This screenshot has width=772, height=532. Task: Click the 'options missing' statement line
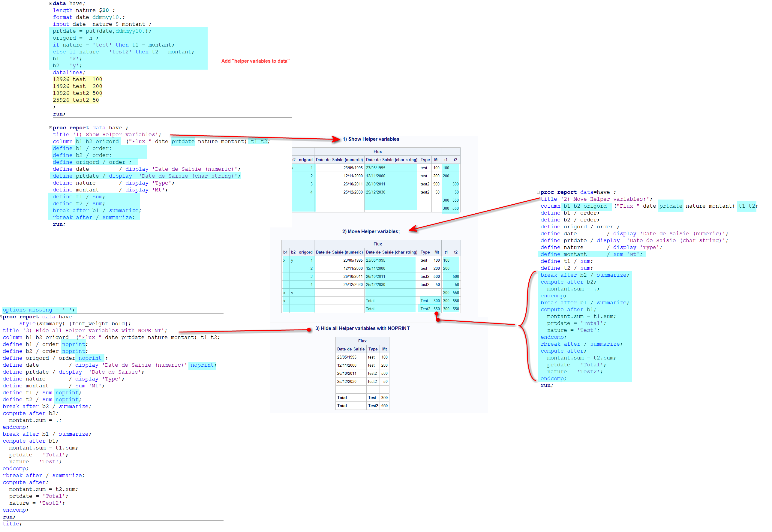[38, 310]
